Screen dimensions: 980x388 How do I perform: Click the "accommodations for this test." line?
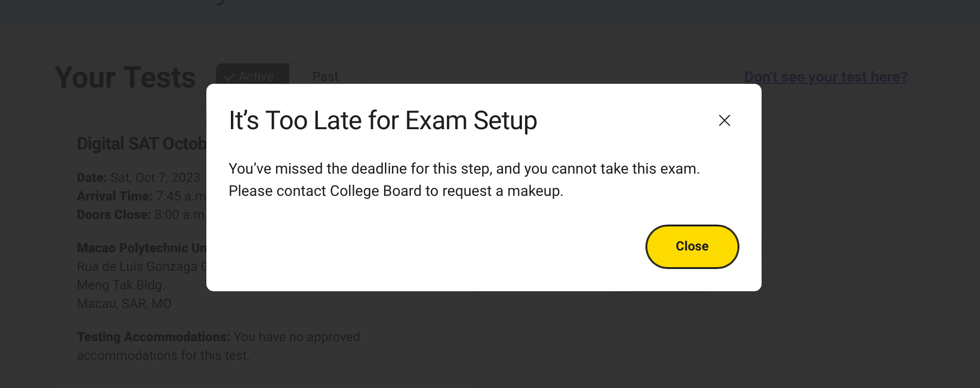(163, 356)
